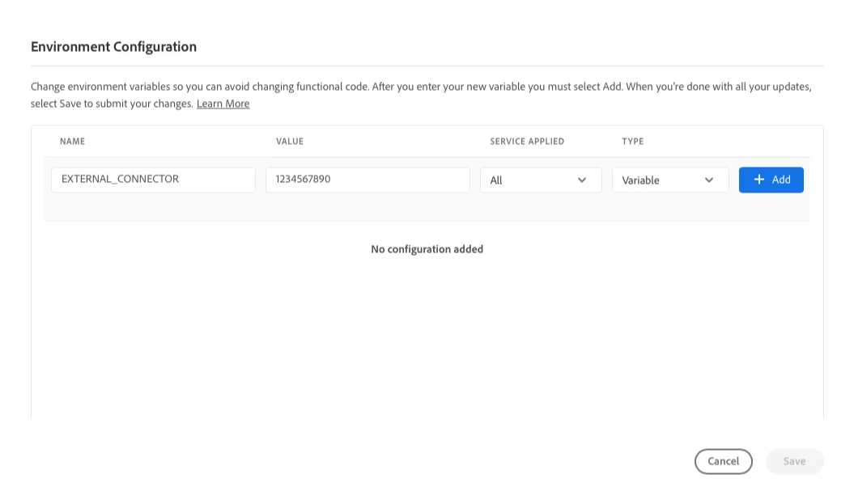Screen dimensions: 854x504
Task: Focus the Value field containing 1234567890
Action: pos(368,180)
